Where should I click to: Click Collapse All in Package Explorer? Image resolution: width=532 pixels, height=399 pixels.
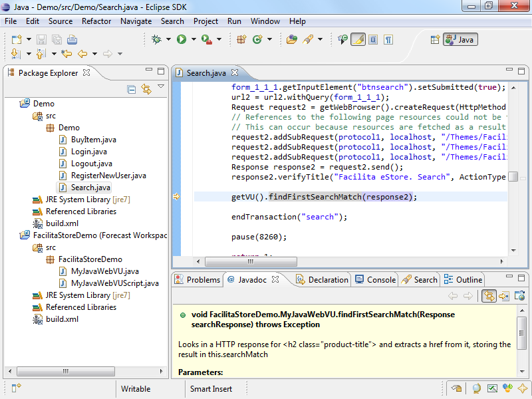click(131, 90)
